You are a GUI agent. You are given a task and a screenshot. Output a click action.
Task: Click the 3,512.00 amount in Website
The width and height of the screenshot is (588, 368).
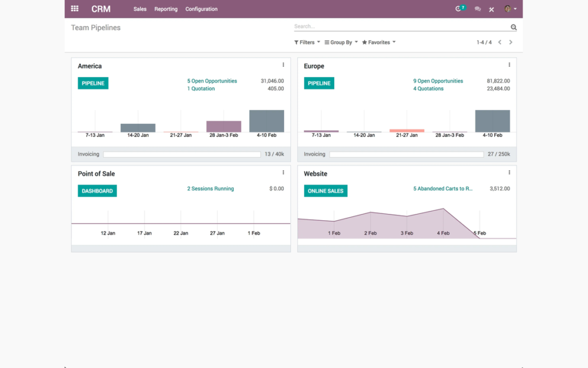pyautogui.click(x=500, y=189)
